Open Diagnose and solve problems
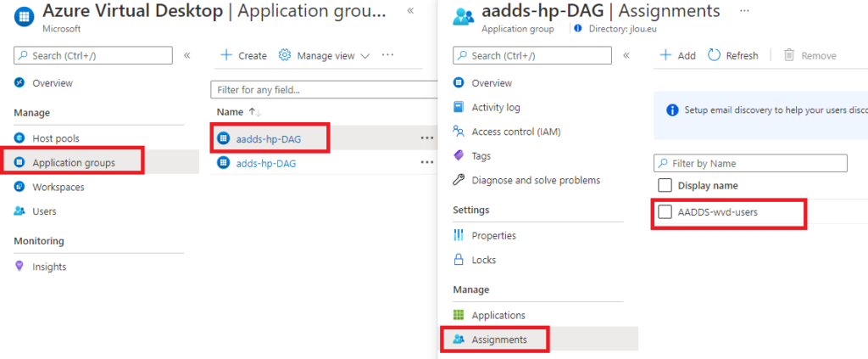Image resolution: width=868 pixels, height=359 pixels. tap(536, 181)
